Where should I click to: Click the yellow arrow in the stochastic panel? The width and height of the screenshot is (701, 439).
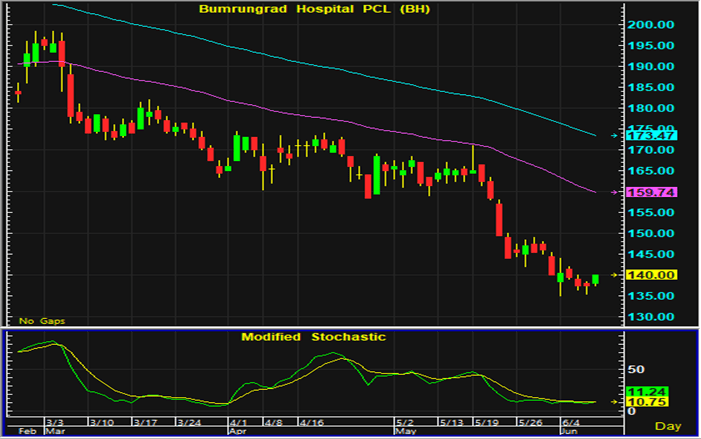pos(613,401)
